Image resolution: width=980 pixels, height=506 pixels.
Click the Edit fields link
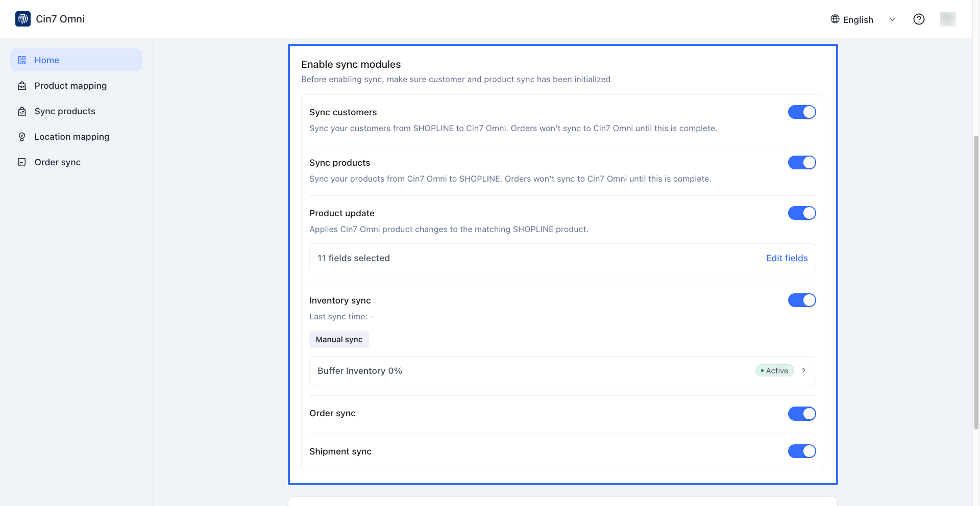click(787, 258)
